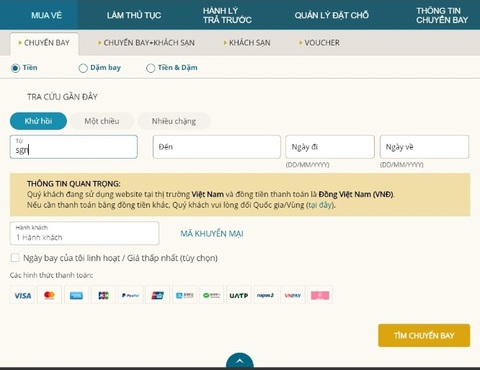
Task: Click the pink payment icon after VNPAY
Action: coord(320,295)
